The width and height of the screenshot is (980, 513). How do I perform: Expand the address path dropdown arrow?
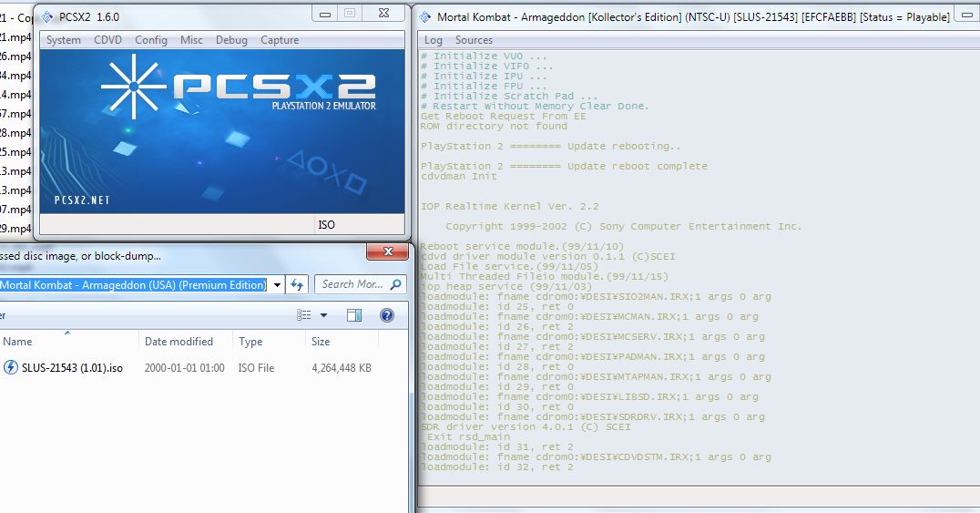277,284
